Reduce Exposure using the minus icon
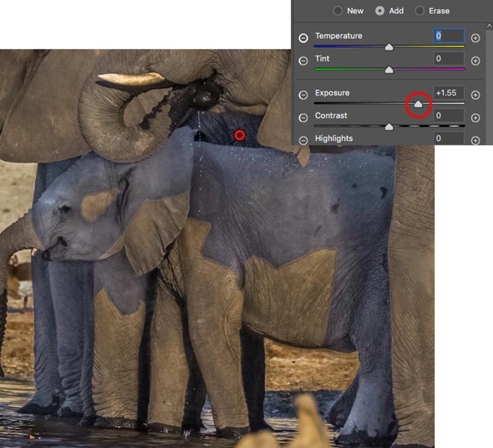The width and height of the screenshot is (493, 448). [303, 95]
